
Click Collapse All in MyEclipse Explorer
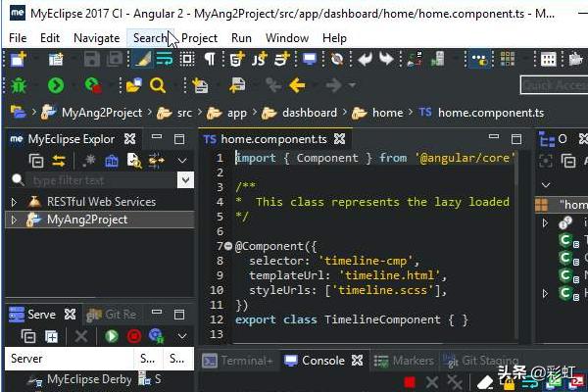pos(36,161)
